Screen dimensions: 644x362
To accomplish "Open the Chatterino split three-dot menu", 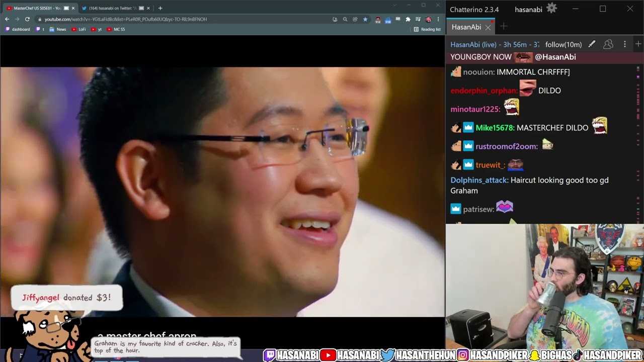I will [625, 44].
